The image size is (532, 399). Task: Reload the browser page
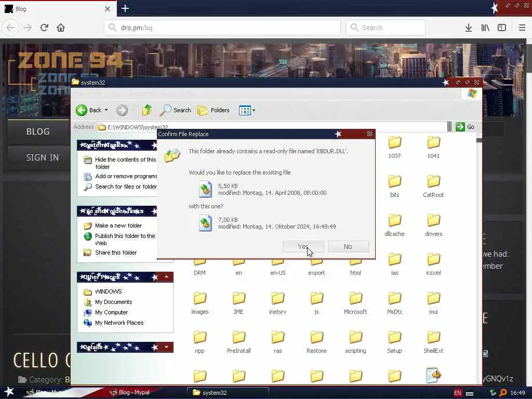pos(44,28)
